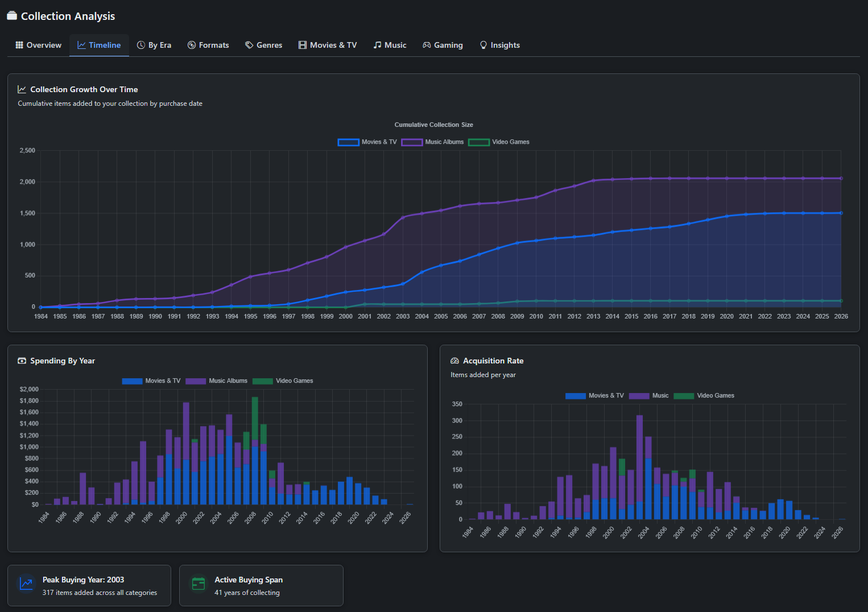This screenshot has height=612, width=868.
Task: Click the film icon on the Movies & TV tab
Action: [x=302, y=45]
